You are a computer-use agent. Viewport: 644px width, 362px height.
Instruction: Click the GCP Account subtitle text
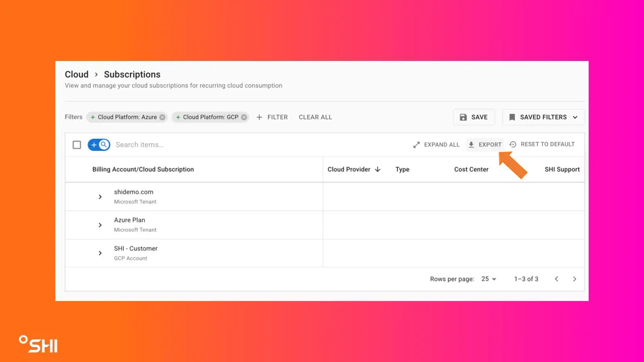pos(131,258)
